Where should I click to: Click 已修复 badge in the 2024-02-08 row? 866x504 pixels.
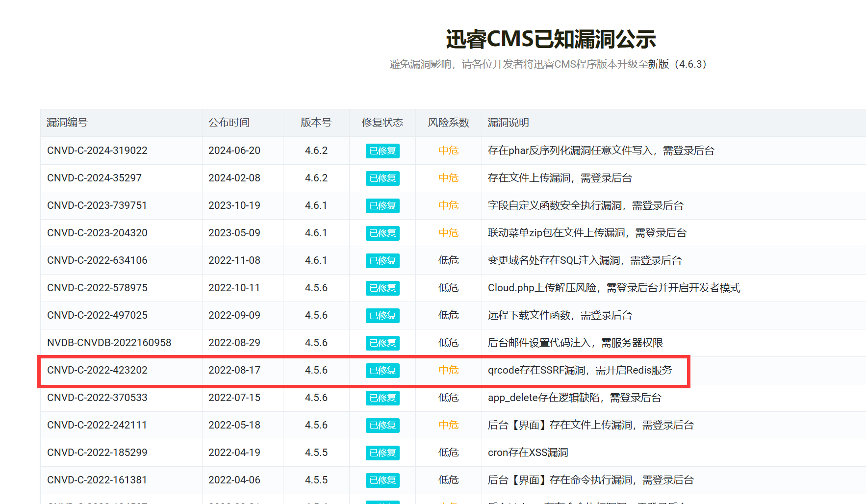[382, 178]
